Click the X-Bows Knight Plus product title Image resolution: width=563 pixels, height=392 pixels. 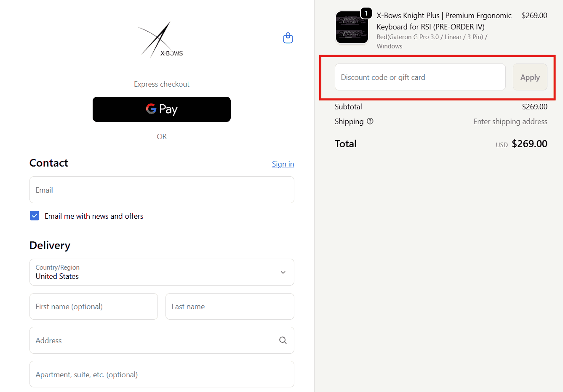point(443,21)
